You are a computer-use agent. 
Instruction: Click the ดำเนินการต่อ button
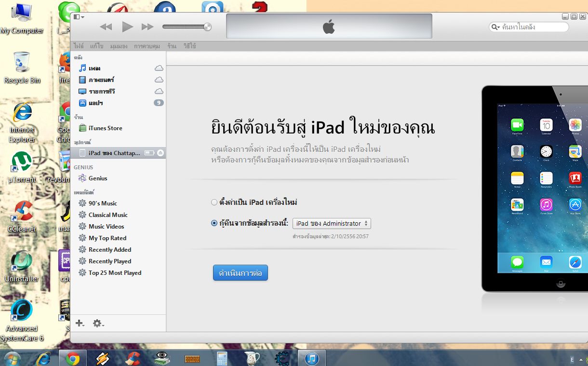(241, 273)
